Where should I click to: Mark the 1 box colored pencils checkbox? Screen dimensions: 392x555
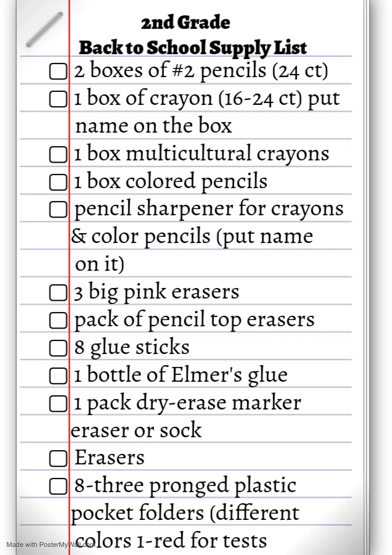58,182
